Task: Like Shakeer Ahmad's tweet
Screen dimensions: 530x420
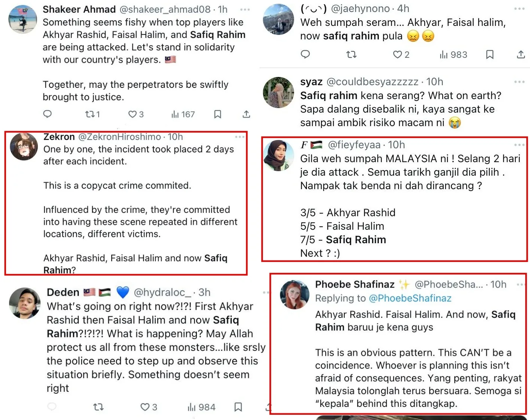Action: point(133,114)
